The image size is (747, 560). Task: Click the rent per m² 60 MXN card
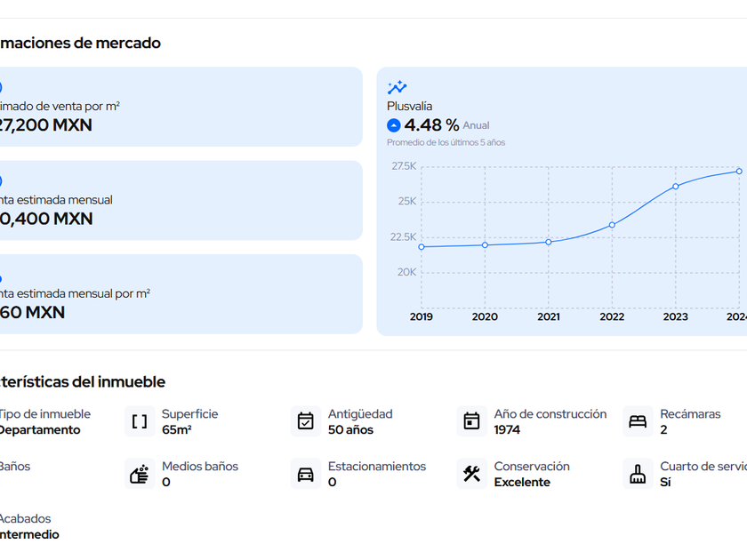[178, 294]
